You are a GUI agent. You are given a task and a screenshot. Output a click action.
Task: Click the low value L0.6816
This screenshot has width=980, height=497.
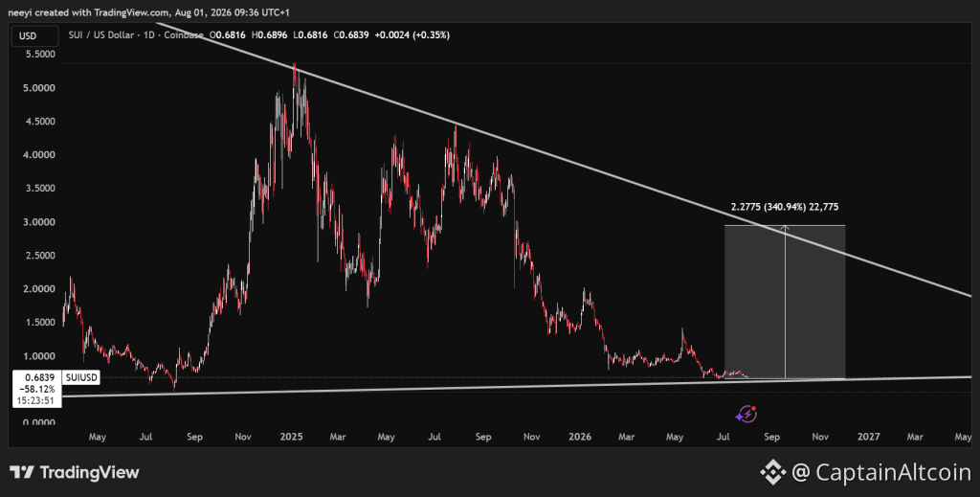[x=310, y=35]
